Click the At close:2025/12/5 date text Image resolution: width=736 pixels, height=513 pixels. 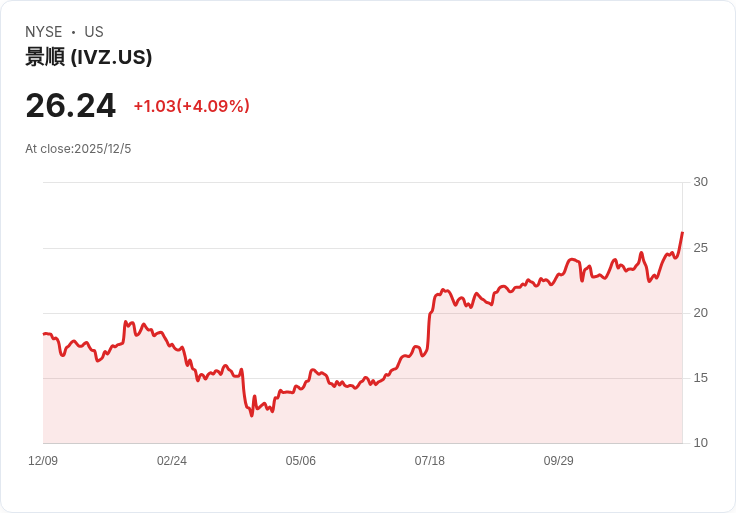click(78, 149)
